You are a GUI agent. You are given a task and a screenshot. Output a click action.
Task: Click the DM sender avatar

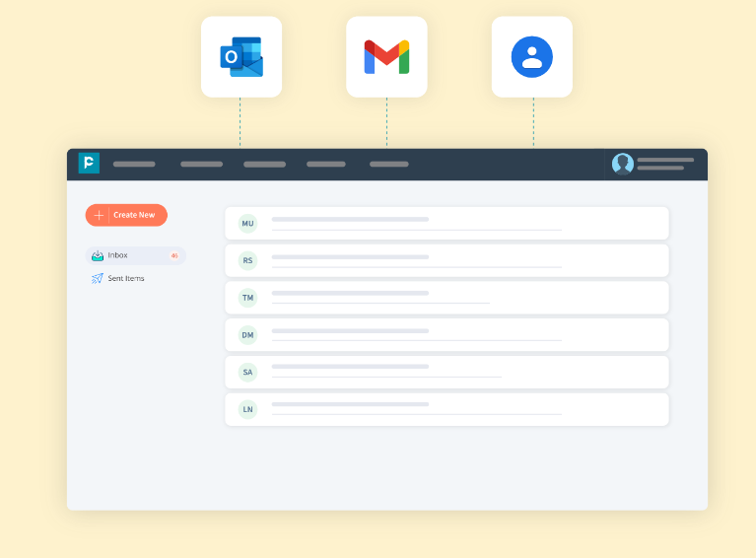tap(247, 335)
